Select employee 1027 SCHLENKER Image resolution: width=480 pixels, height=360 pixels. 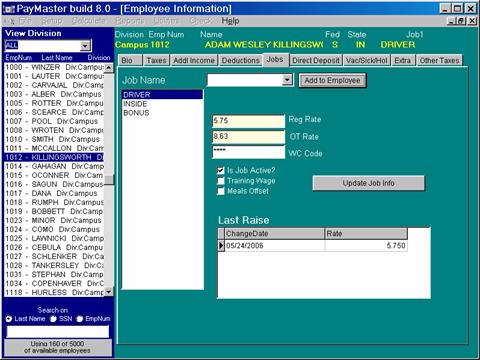(x=54, y=256)
